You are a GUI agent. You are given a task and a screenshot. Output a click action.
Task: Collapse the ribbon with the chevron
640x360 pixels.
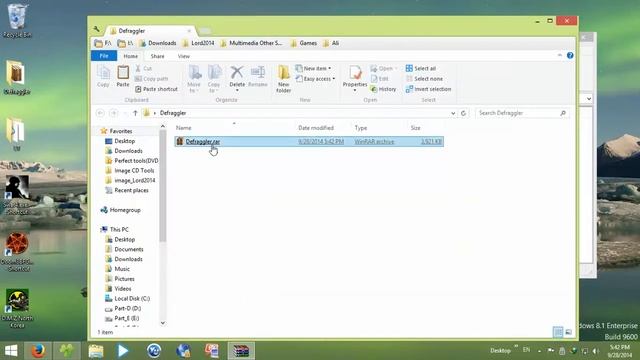(x=560, y=56)
